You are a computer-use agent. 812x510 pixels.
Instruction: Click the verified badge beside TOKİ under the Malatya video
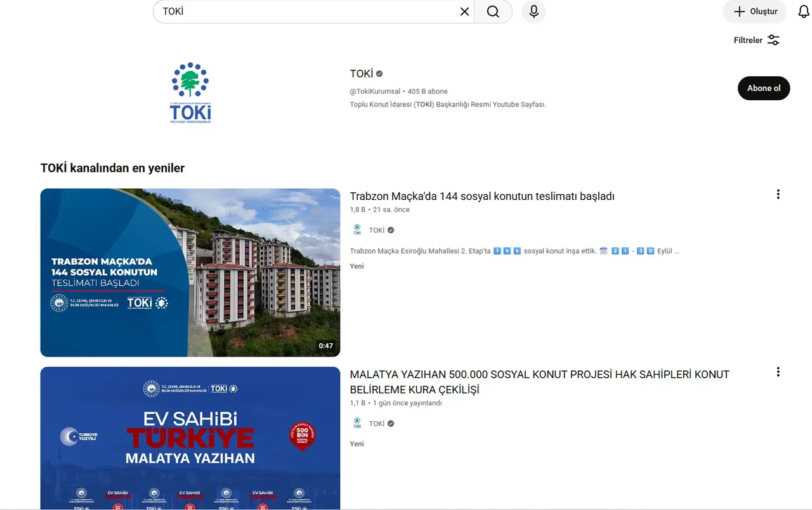pos(391,424)
